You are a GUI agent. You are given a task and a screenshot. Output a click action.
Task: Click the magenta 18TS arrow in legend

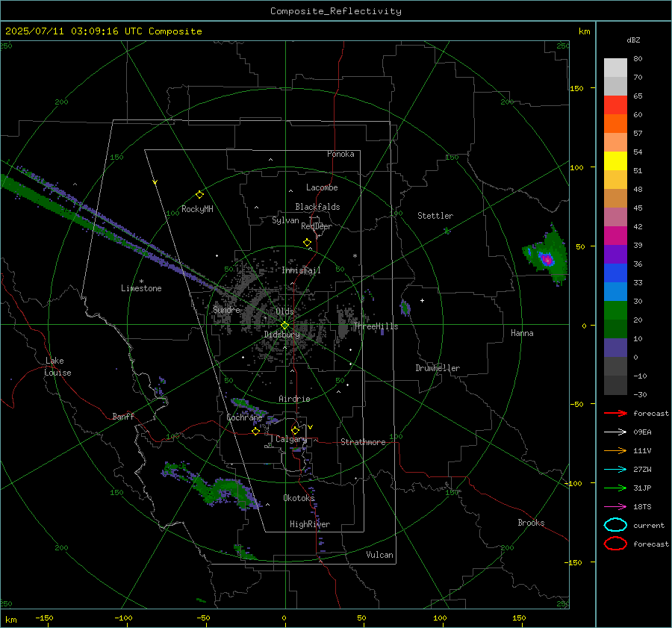click(x=615, y=507)
